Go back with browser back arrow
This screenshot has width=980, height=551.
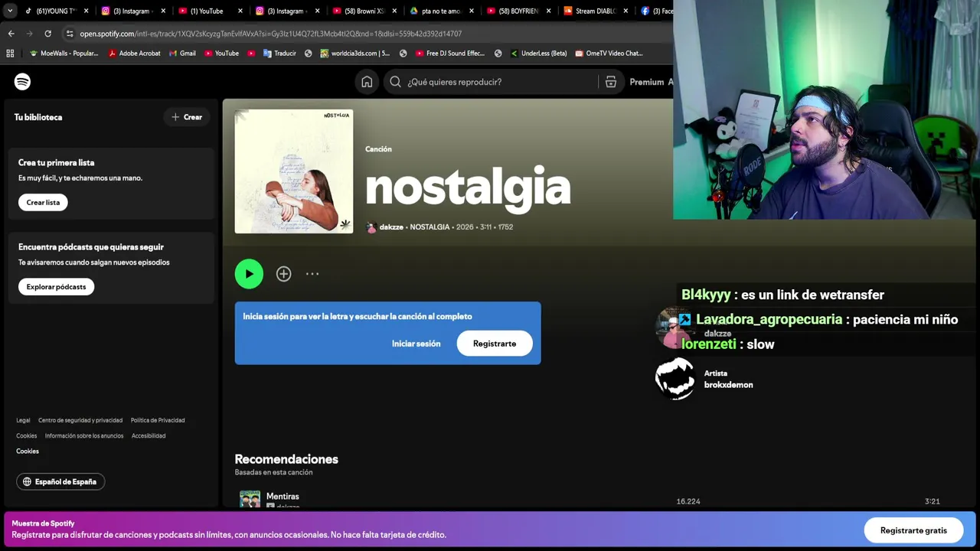[11, 34]
